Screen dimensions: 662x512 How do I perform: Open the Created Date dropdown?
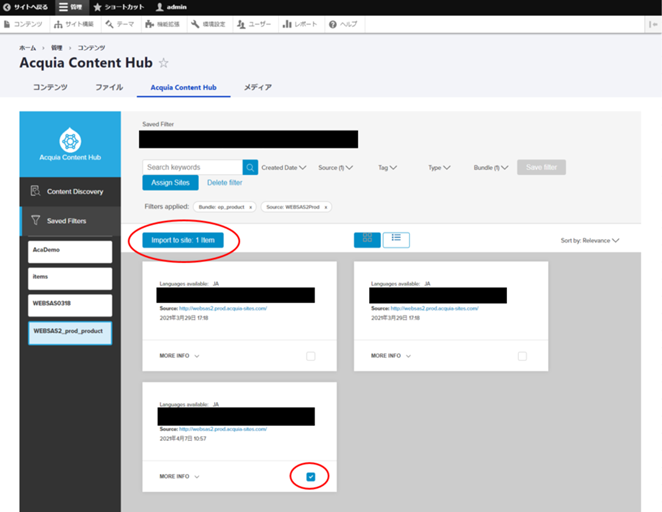click(284, 168)
